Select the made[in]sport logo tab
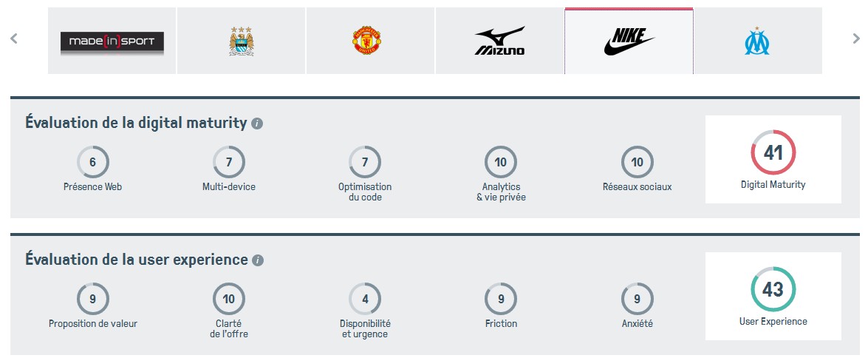Image resolution: width=868 pixels, height=358 pixels. [112, 41]
